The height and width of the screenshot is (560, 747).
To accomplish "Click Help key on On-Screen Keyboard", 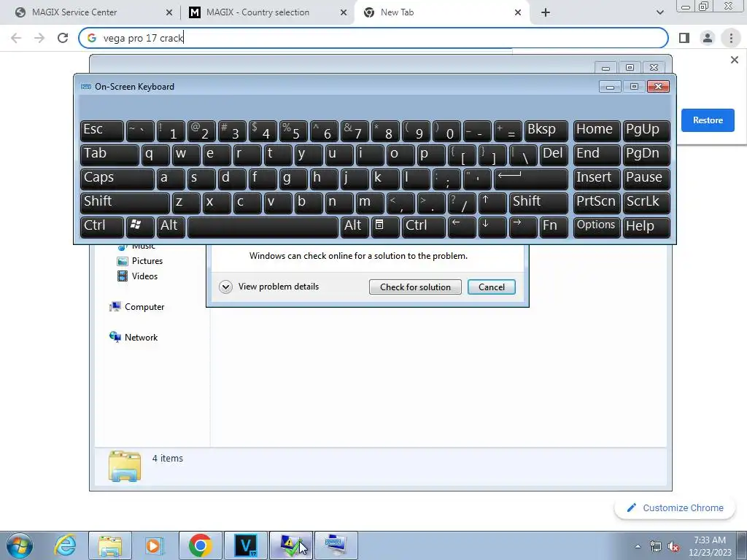I will [646, 227].
